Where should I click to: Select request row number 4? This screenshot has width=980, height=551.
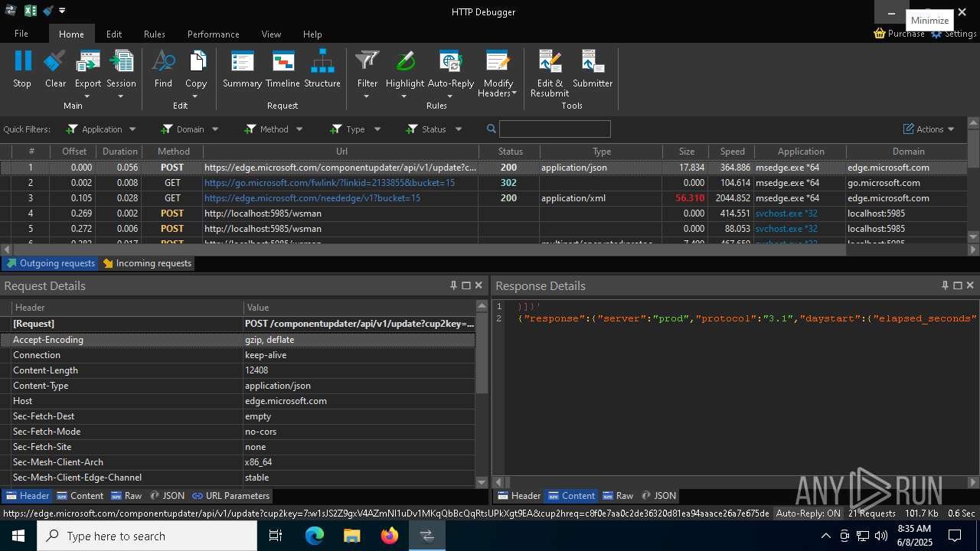point(484,214)
